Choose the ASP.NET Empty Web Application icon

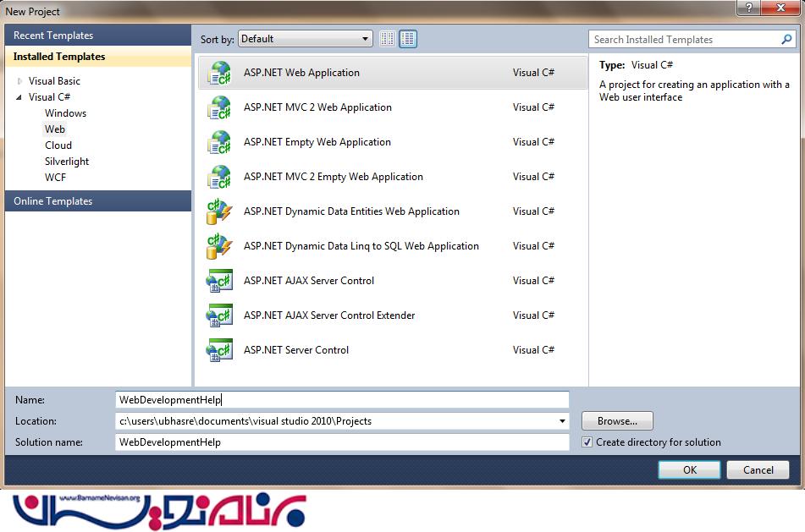(219, 142)
